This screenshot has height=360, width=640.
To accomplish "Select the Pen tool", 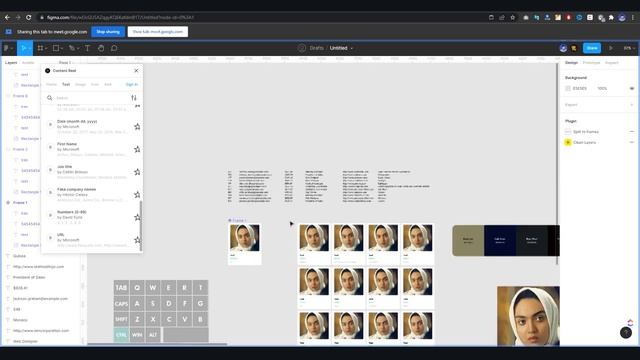I will pyautogui.click(x=72, y=48).
